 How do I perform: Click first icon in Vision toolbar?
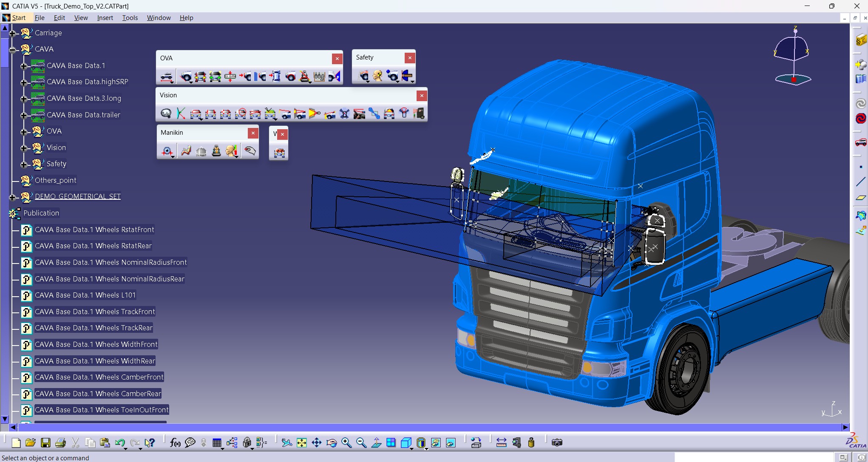click(166, 113)
